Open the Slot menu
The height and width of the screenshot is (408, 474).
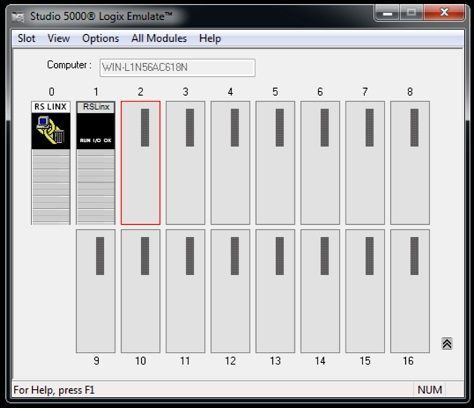pyautogui.click(x=26, y=38)
